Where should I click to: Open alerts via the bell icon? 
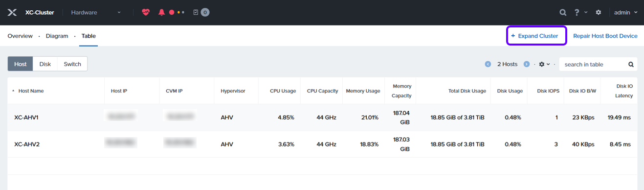(x=161, y=12)
